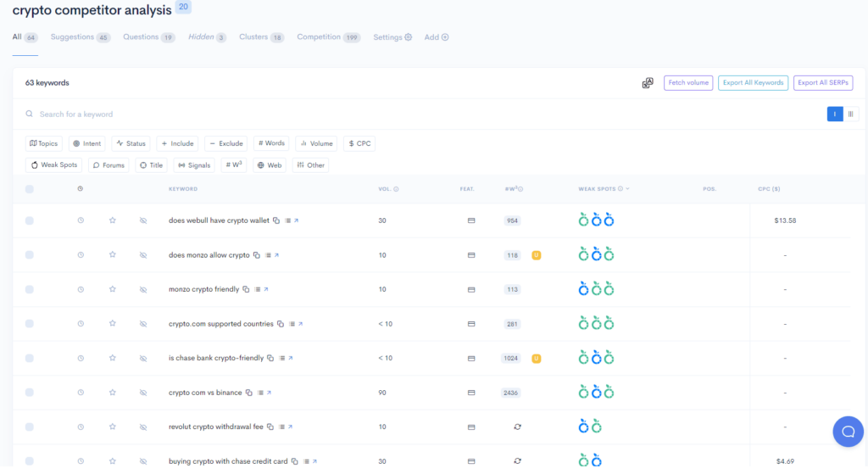
Task: Click the Fetch volume button
Action: click(x=688, y=83)
